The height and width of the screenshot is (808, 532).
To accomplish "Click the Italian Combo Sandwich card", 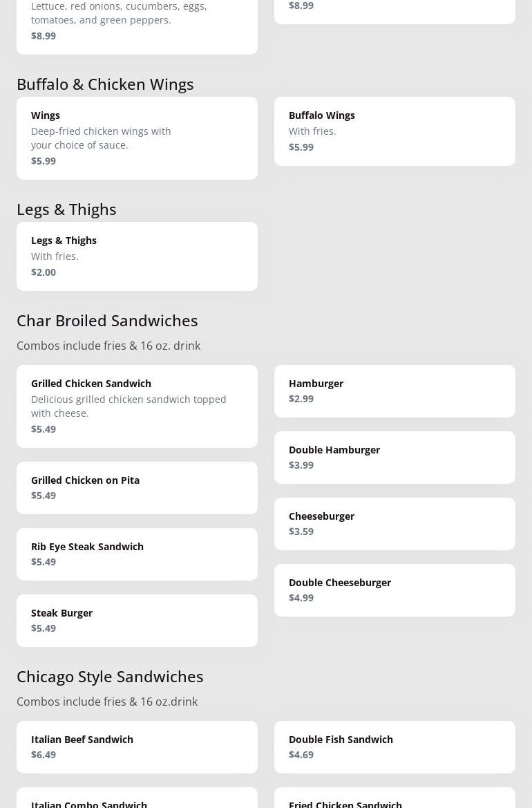I will (x=137, y=800).
